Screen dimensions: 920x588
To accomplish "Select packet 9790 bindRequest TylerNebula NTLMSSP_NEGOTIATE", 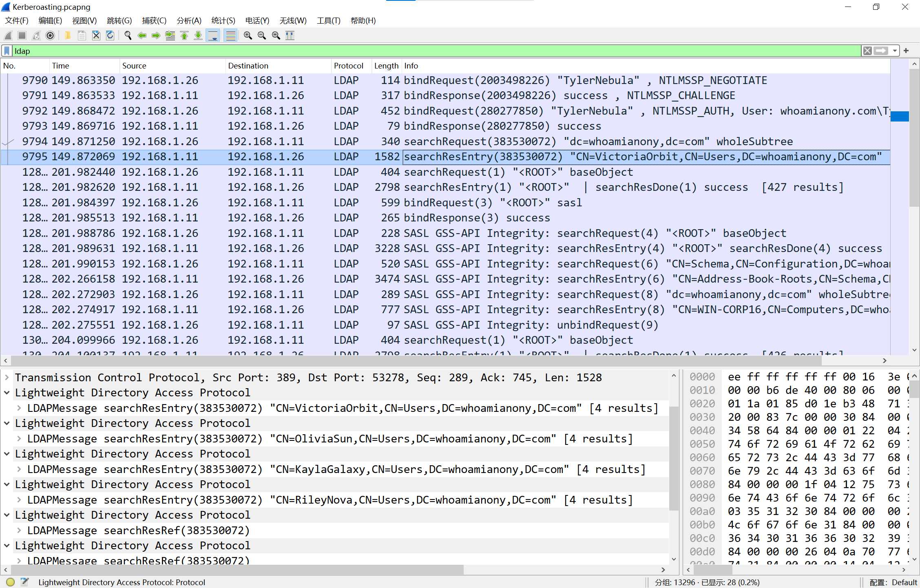I will point(445,80).
